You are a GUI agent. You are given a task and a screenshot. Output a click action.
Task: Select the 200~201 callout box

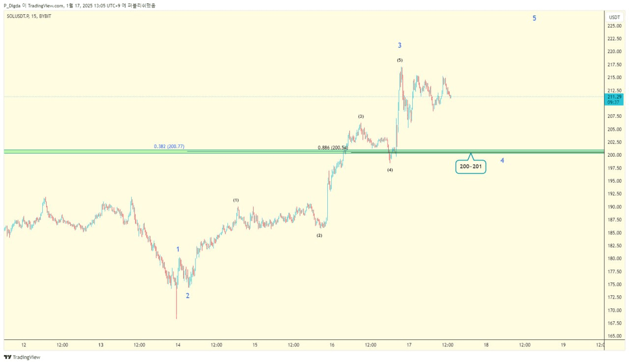point(471,167)
